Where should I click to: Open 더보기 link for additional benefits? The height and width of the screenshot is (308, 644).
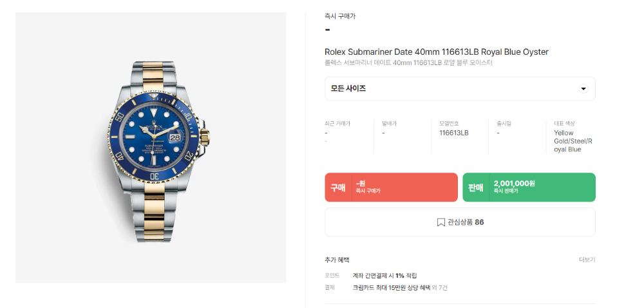[x=587, y=260]
